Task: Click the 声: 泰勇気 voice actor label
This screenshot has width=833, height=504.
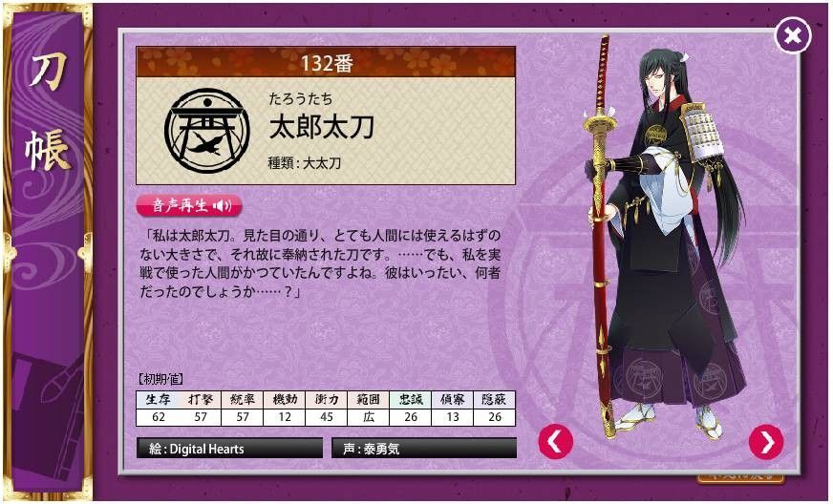Action: 424,449
